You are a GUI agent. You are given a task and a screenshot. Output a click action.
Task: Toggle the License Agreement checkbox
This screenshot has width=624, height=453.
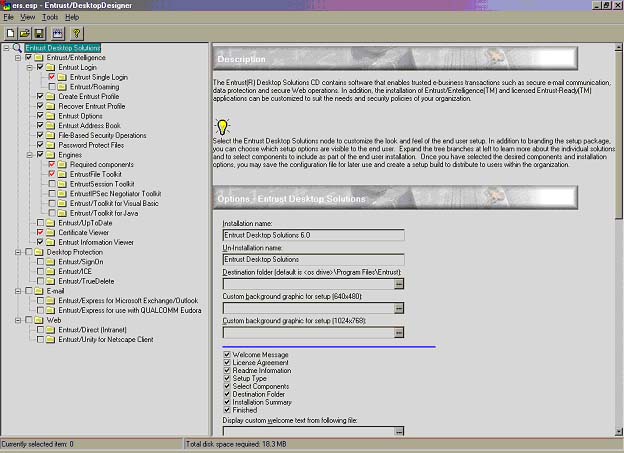[x=227, y=362]
